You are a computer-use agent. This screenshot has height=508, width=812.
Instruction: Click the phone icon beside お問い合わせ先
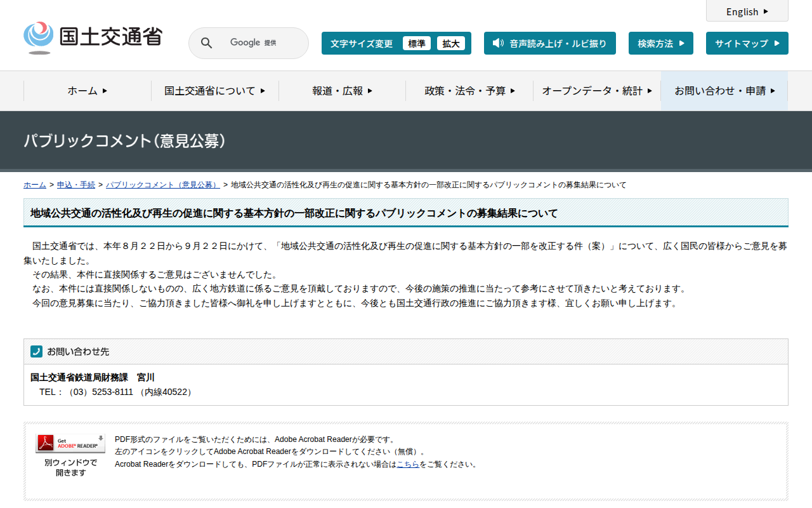point(36,351)
